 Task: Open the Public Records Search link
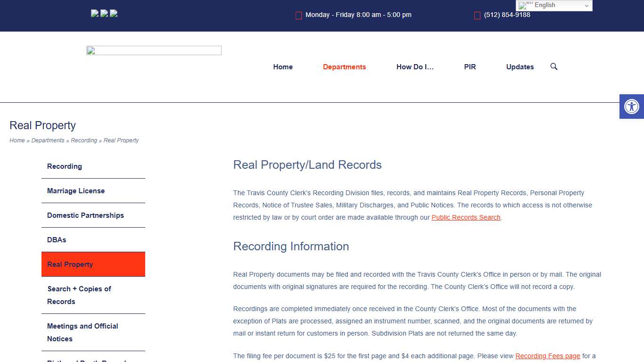466,217
